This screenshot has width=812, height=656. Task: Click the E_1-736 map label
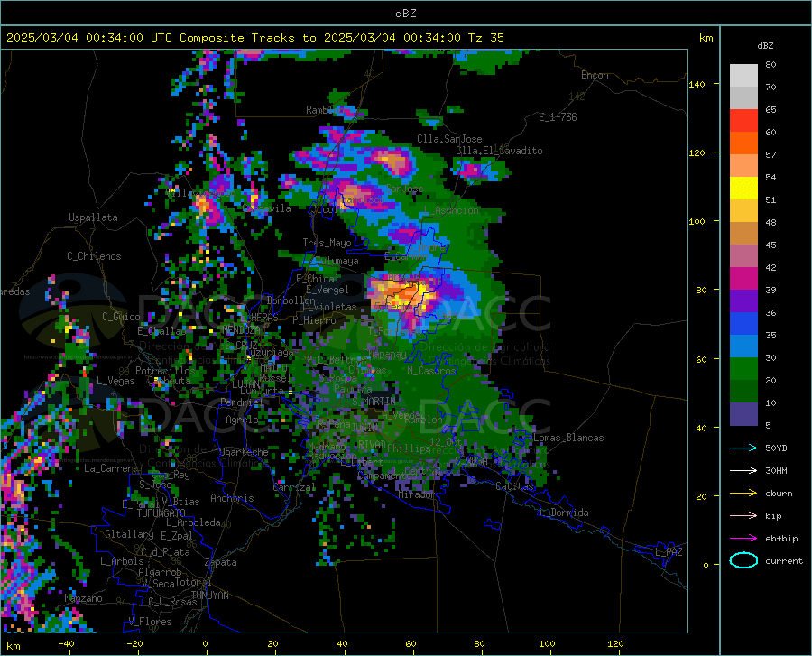point(558,117)
